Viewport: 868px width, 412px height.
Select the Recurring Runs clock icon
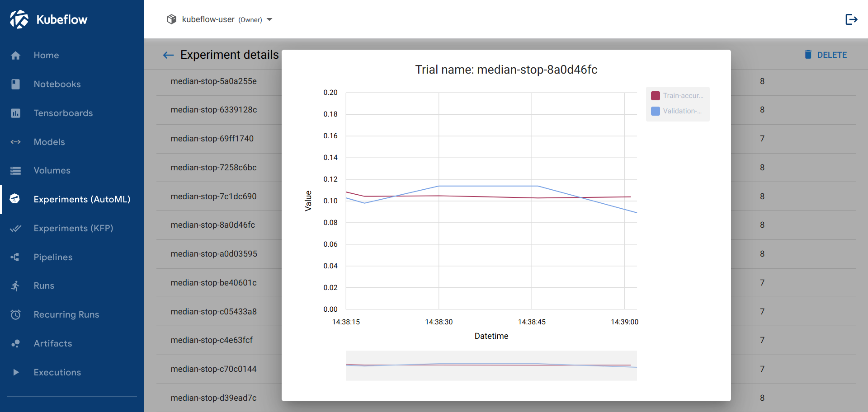click(16, 314)
